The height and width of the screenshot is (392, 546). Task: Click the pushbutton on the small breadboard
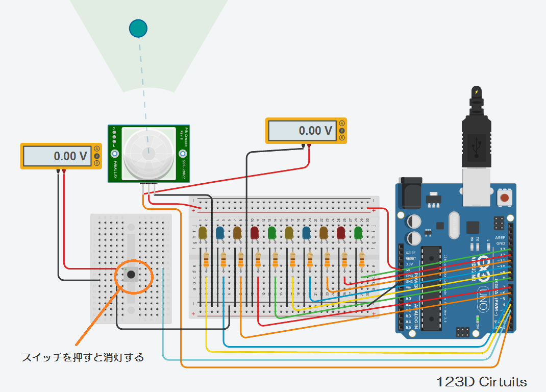click(x=131, y=275)
